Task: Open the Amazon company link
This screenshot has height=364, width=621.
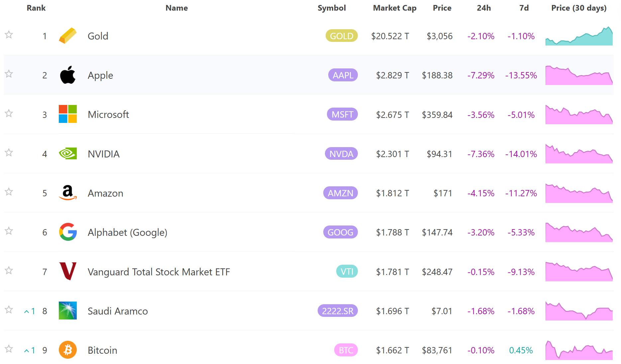Action: click(105, 193)
